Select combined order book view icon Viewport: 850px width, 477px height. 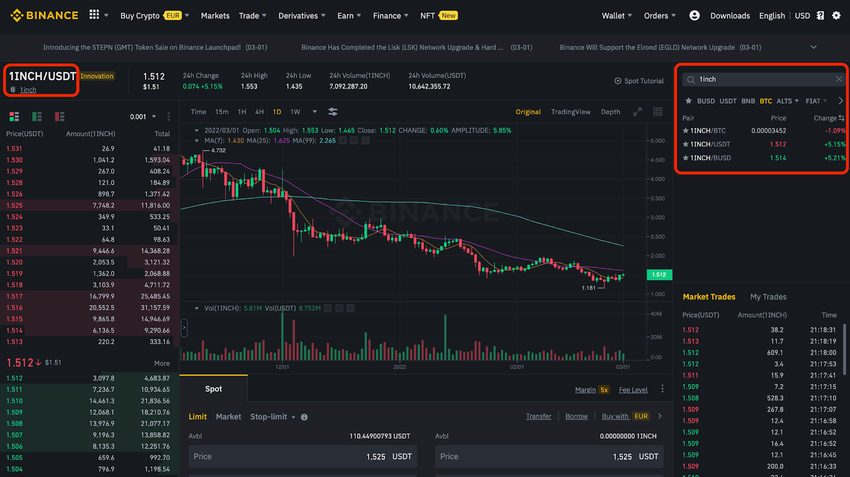[14, 117]
